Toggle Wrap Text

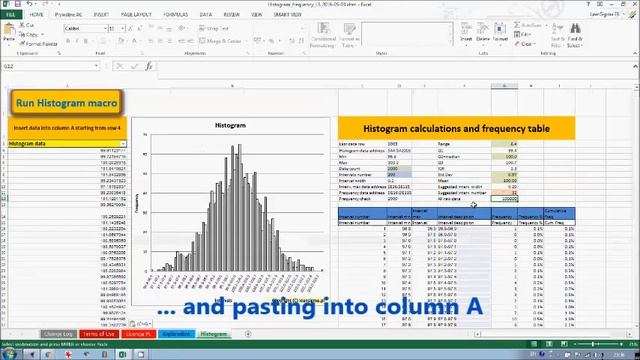pyautogui.click(x=214, y=29)
